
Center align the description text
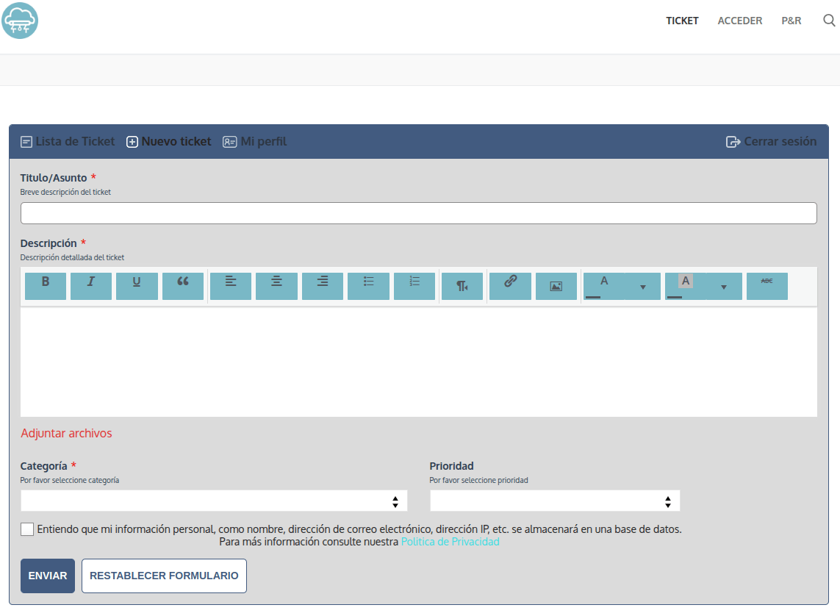click(x=276, y=286)
